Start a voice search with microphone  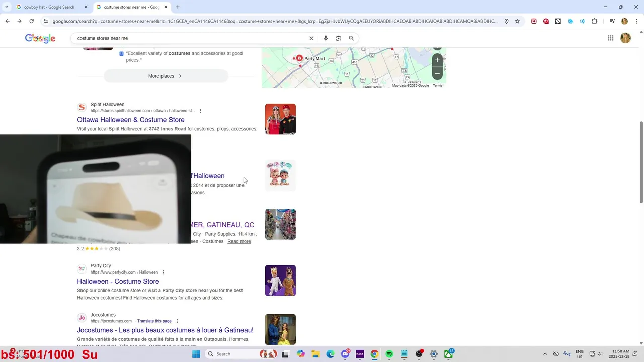(326, 38)
